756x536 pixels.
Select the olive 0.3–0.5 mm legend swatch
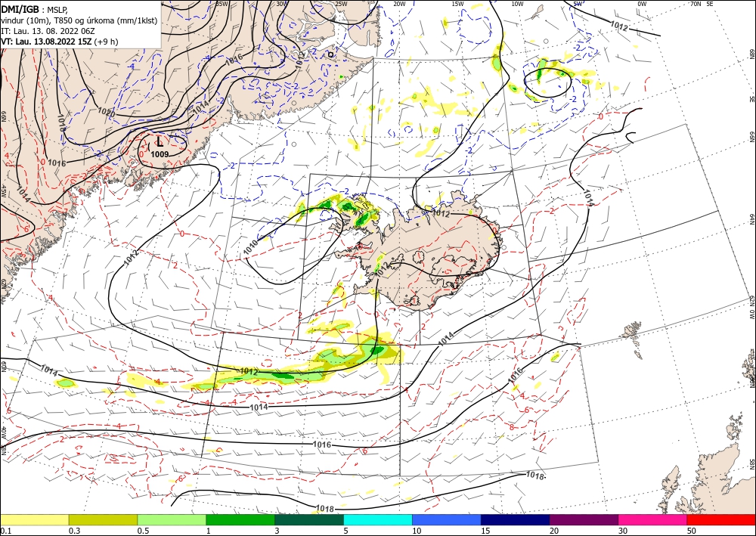coord(103,519)
